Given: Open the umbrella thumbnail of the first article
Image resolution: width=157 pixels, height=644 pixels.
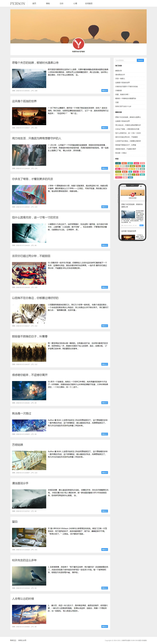Looking at the screenshot, I should pos(29,78).
